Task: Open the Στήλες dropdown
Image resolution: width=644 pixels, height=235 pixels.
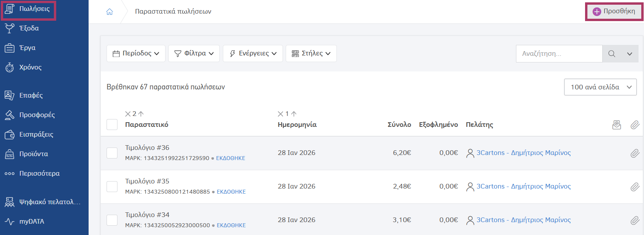Action: point(311,53)
